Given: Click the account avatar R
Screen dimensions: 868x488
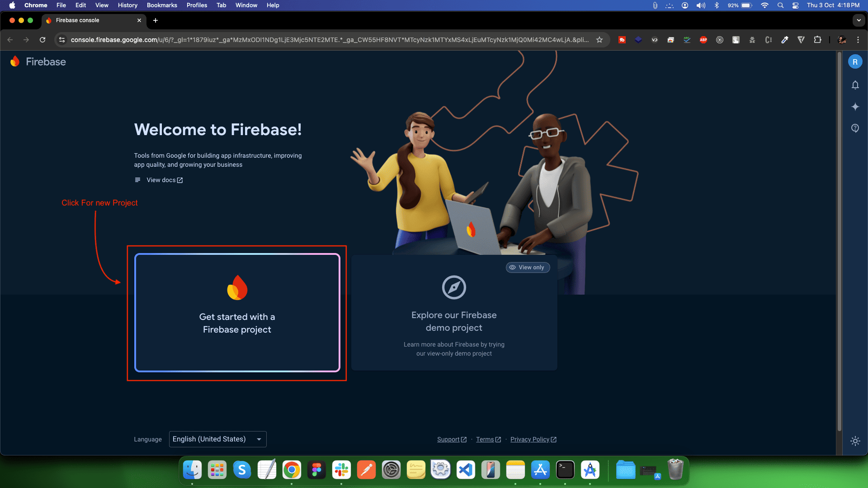Looking at the screenshot, I should [x=855, y=62].
